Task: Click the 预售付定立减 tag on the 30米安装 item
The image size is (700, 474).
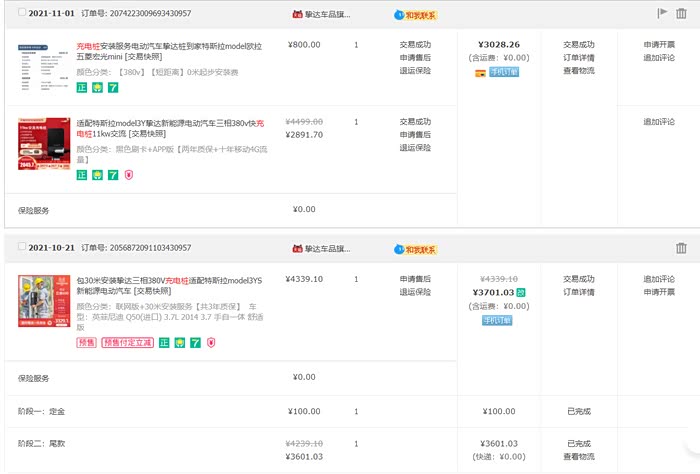Action: [128, 342]
